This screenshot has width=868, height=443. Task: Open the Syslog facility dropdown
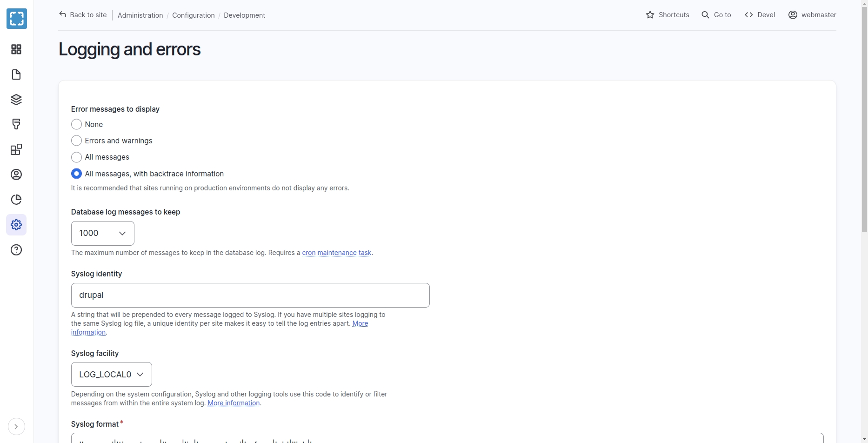tap(111, 374)
